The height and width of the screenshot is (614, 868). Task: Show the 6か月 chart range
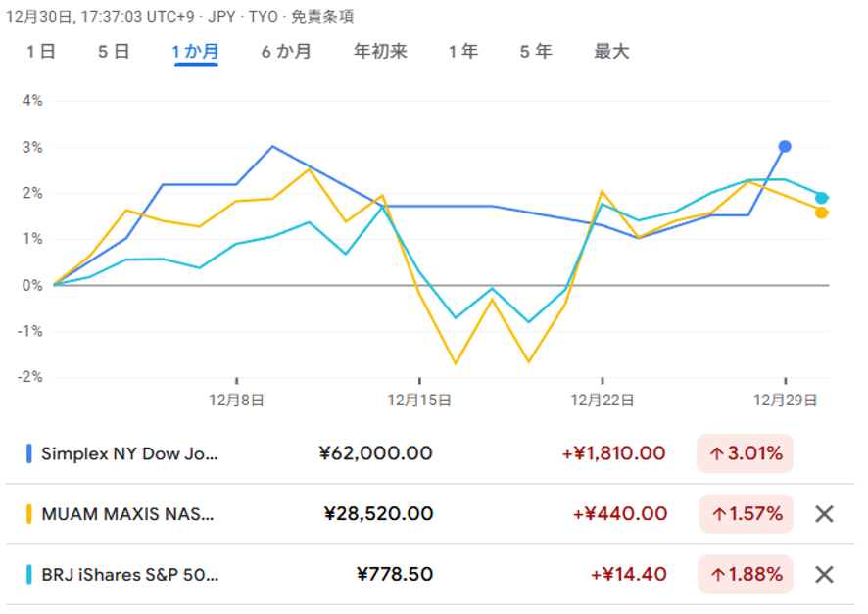(x=286, y=52)
